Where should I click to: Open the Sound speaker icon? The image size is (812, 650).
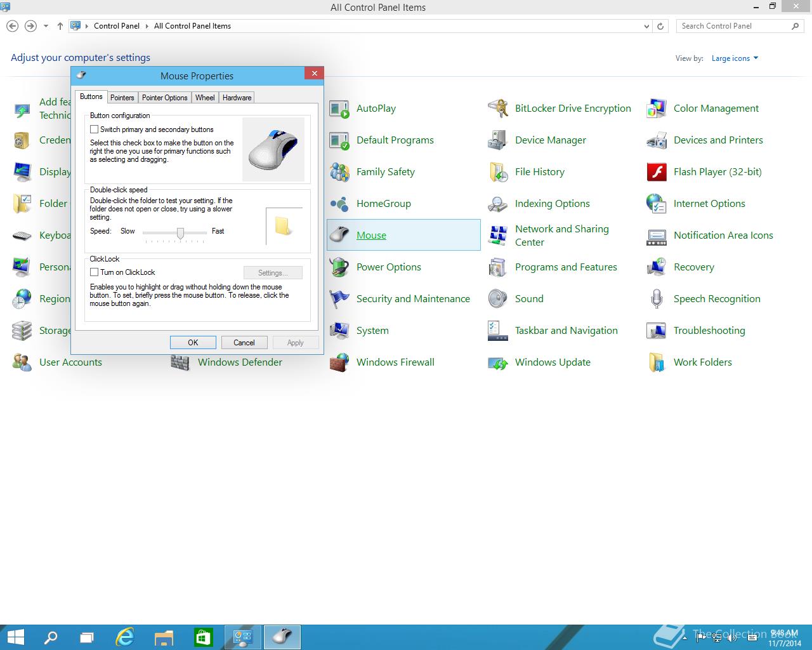point(498,299)
